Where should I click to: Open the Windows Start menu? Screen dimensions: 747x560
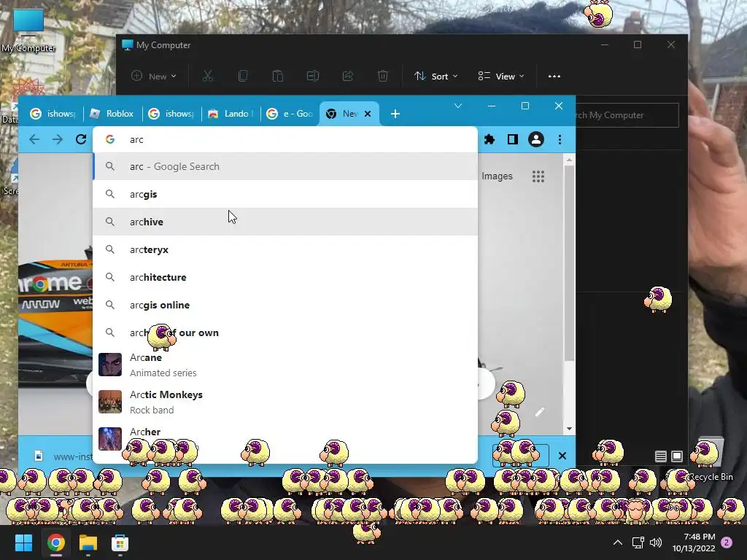(23, 542)
